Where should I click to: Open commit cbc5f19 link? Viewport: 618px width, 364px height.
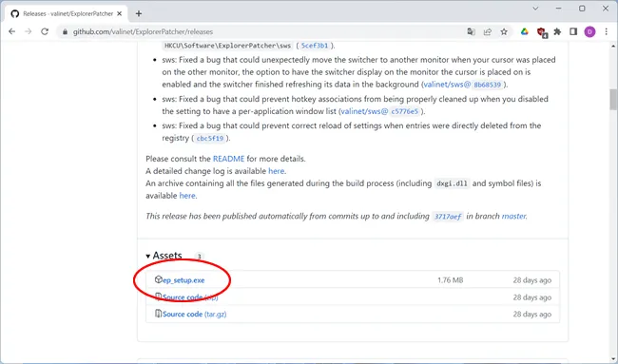210,138
